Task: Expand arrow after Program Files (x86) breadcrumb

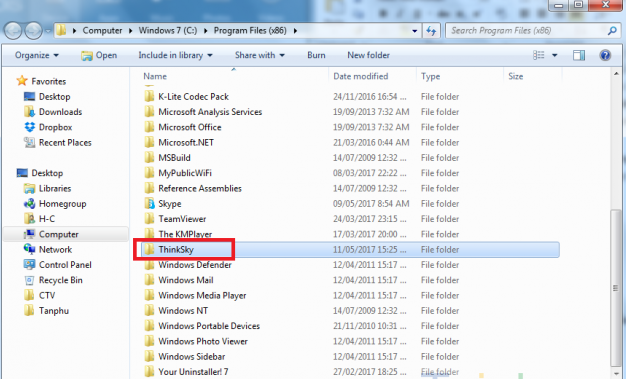Action: pos(295,31)
